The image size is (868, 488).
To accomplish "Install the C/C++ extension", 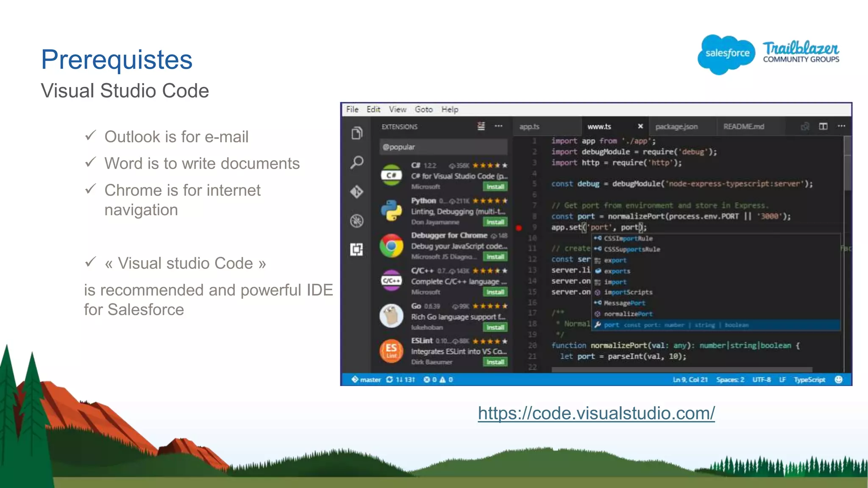I will pos(495,292).
